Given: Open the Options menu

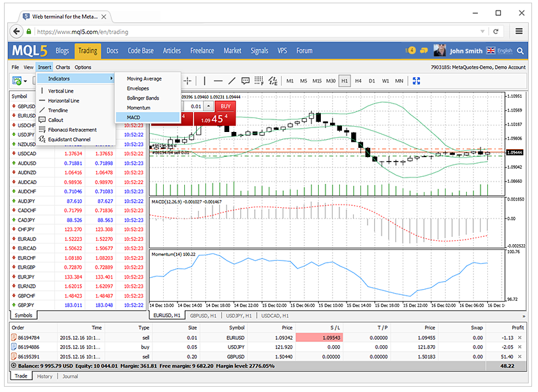Looking at the screenshot, I should point(83,67).
